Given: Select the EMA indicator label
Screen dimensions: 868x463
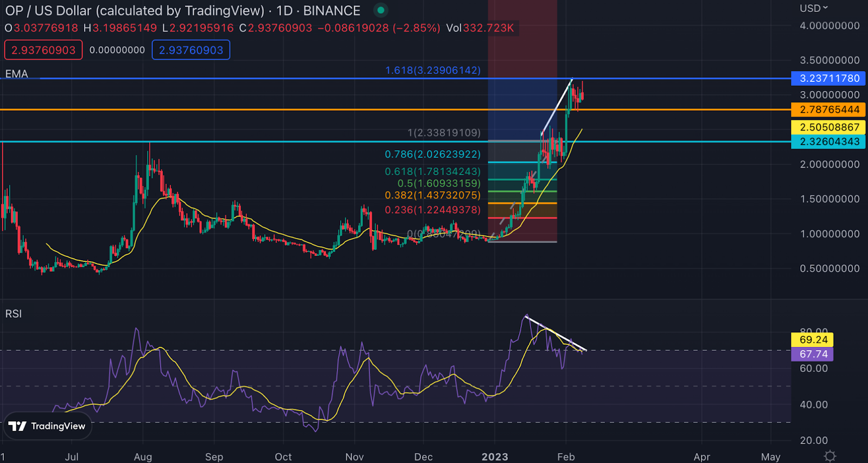Looking at the screenshot, I should coord(17,74).
